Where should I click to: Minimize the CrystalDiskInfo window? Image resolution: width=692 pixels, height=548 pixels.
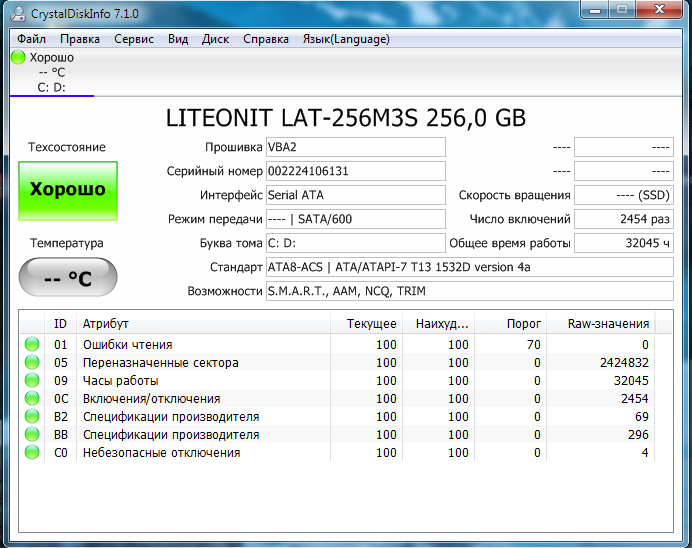click(595, 10)
